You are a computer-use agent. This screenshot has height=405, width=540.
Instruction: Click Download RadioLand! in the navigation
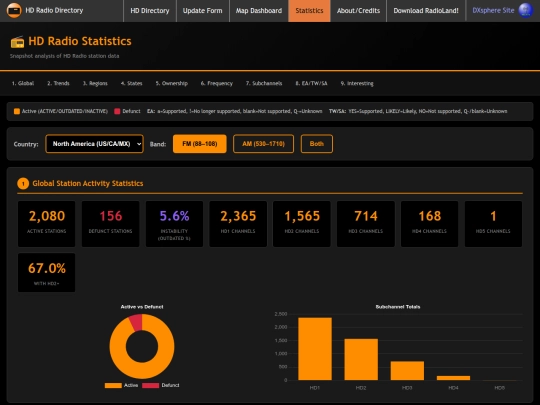[426, 11]
